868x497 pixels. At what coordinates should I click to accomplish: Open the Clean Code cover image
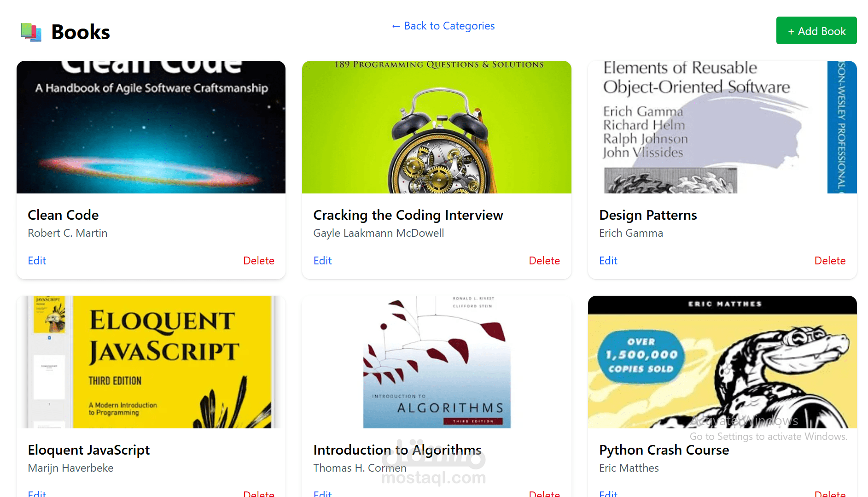point(151,127)
